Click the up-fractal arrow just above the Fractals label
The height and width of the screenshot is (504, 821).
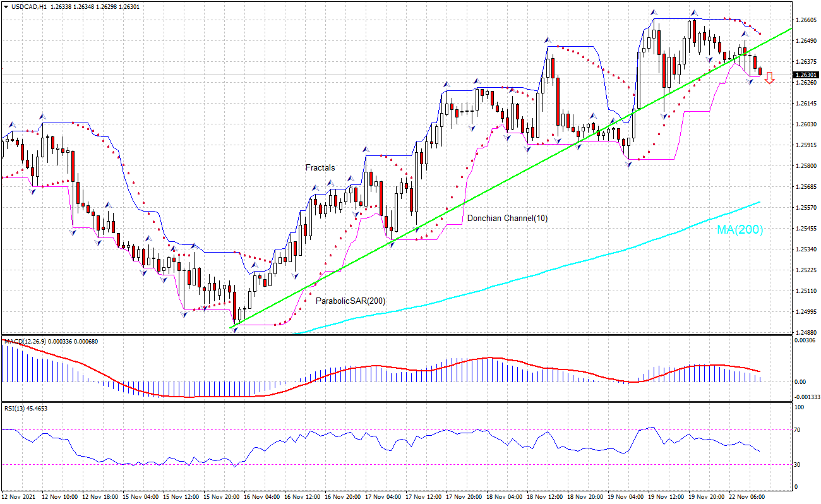tap(330, 183)
